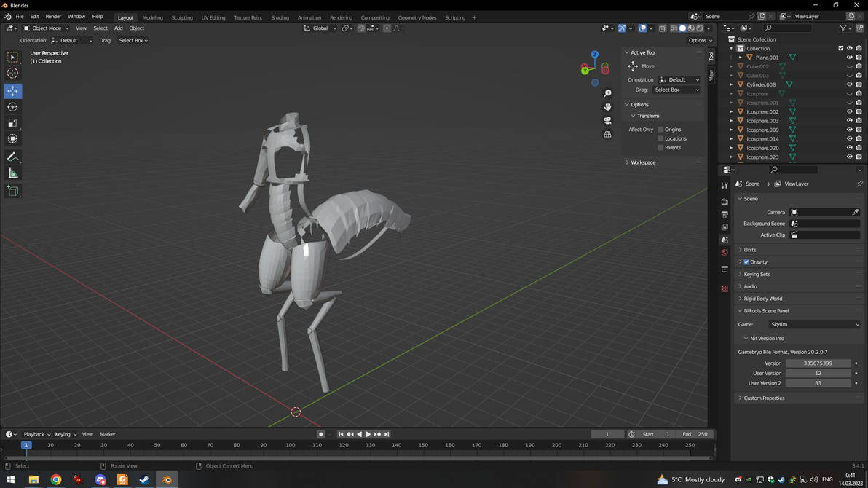Click the Background Scene picker field
This screenshot has height=488, width=868.
(x=823, y=224)
